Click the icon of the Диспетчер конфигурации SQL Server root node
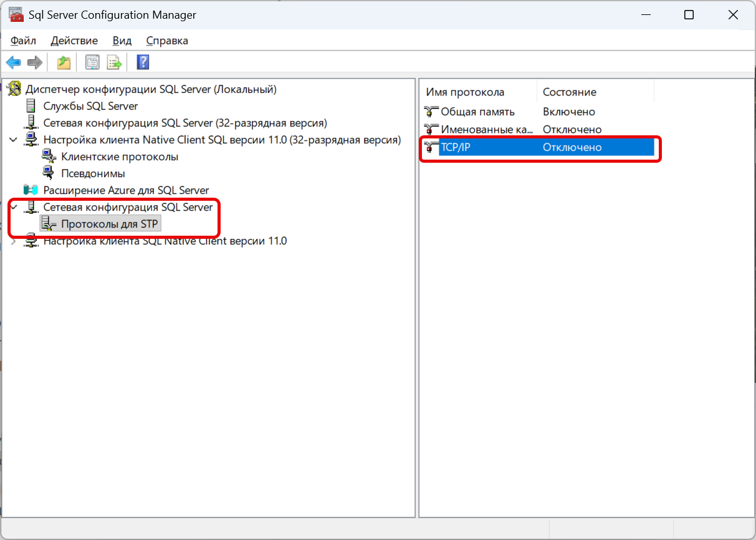The width and height of the screenshot is (756, 540). 14,89
